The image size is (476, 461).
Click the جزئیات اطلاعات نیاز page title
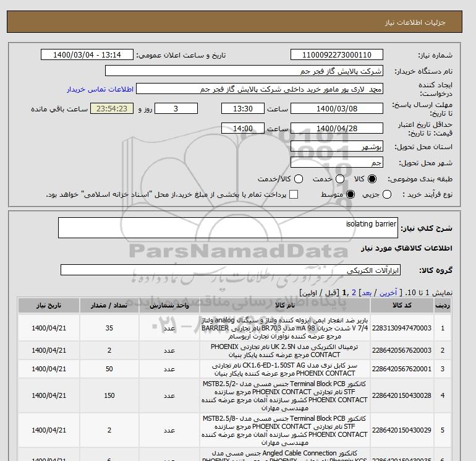[415, 22]
